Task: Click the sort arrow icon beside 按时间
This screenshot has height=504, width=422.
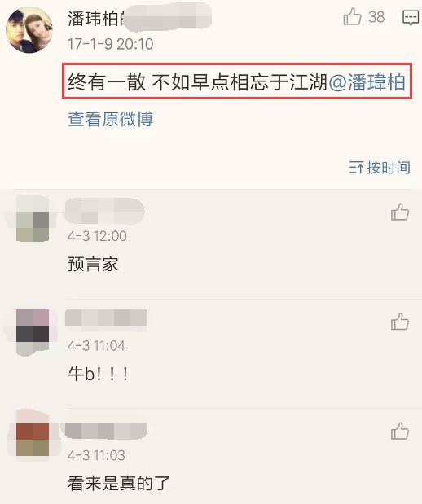Action: pos(356,168)
